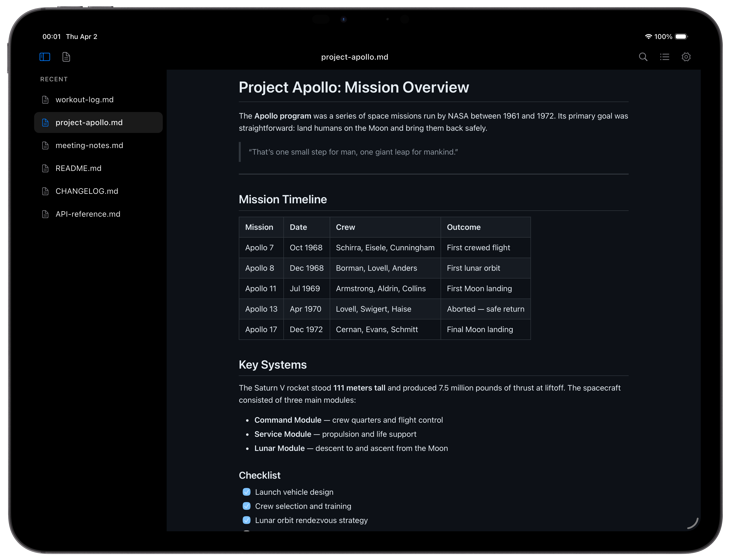
Task: Show the outline list icon
Action: 664,57
